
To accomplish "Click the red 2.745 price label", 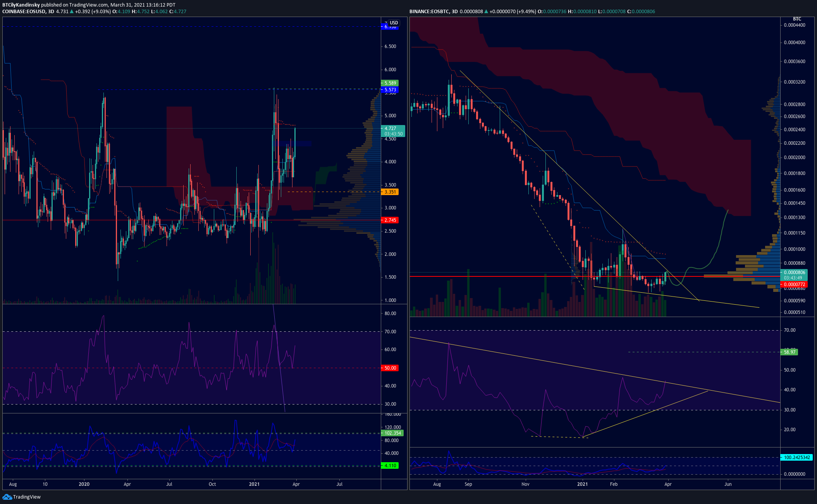I will (x=390, y=220).
